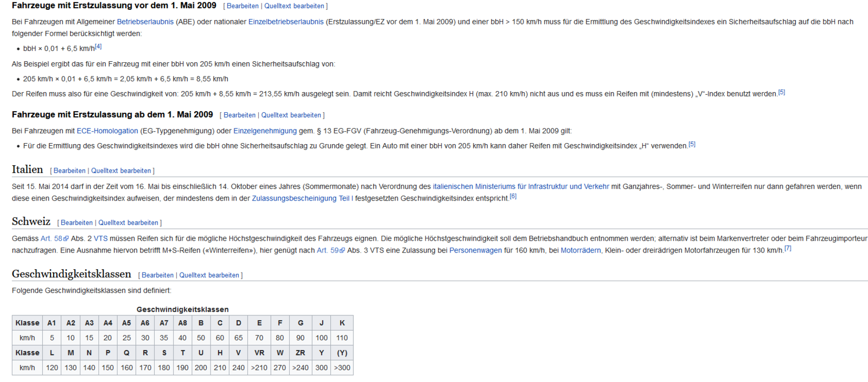
Task: Click the ZR class cell in the table
Action: [x=300, y=353]
